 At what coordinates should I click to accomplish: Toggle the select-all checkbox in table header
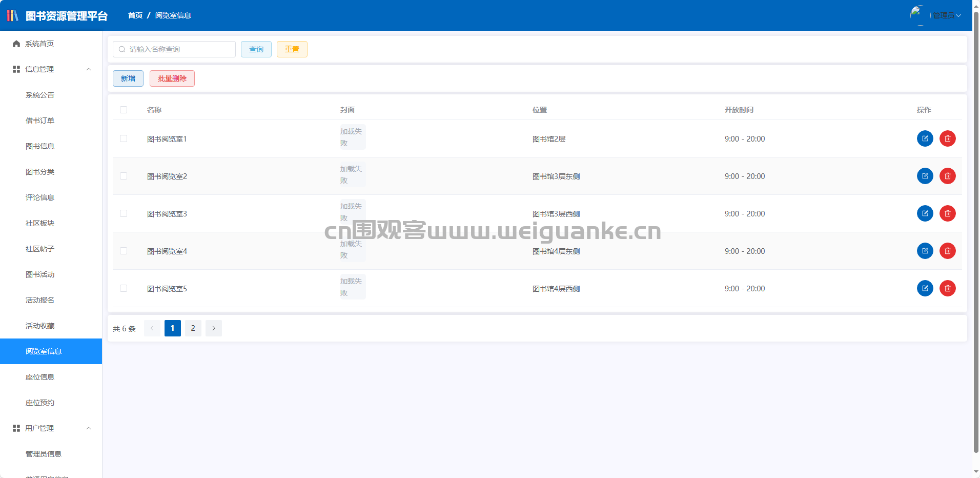point(124,110)
